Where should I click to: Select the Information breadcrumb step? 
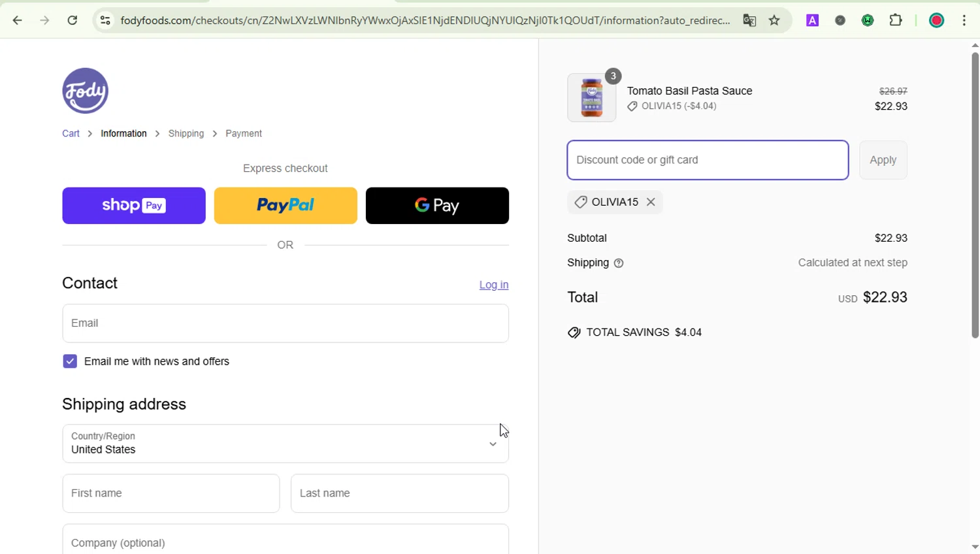(x=123, y=133)
